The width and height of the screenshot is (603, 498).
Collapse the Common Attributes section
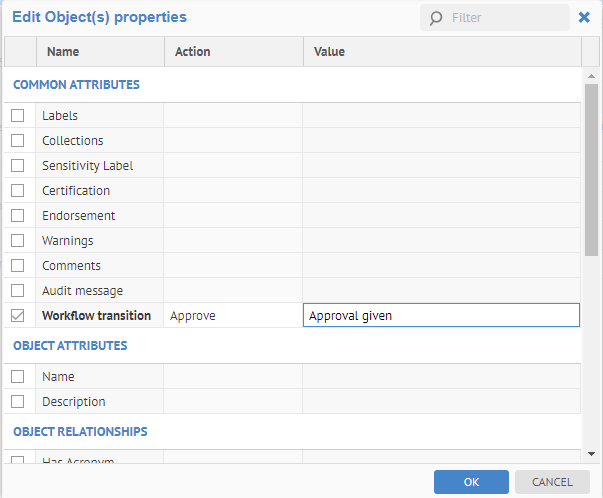76,85
